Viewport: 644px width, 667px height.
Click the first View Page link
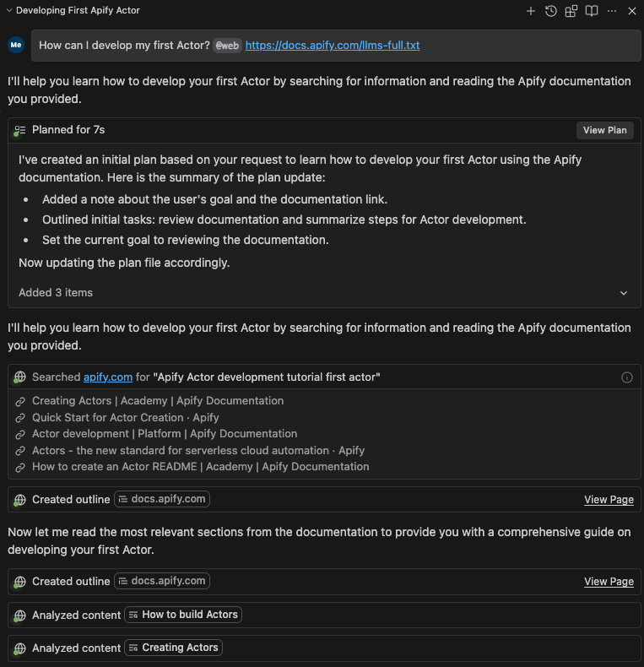609,500
